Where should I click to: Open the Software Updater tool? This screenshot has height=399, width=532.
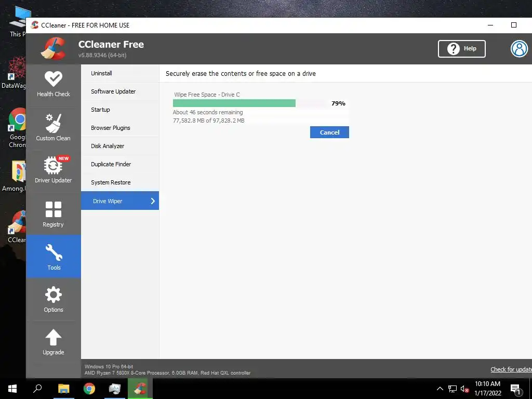click(120, 91)
